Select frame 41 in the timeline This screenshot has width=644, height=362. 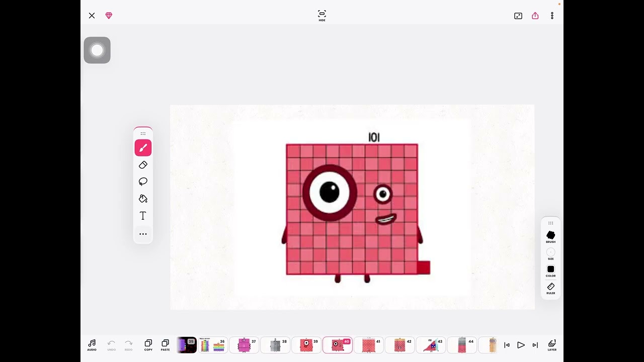(369, 345)
